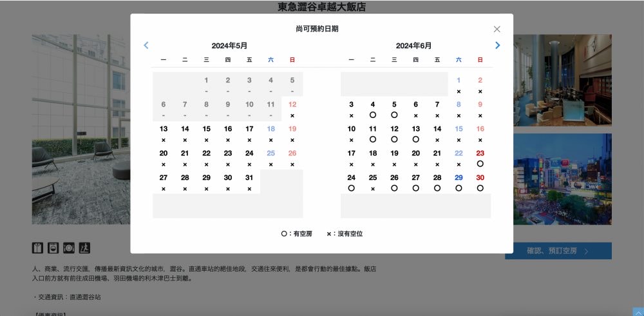Click June 14 with no vacancy
This screenshot has height=316, width=644.
(437, 133)
